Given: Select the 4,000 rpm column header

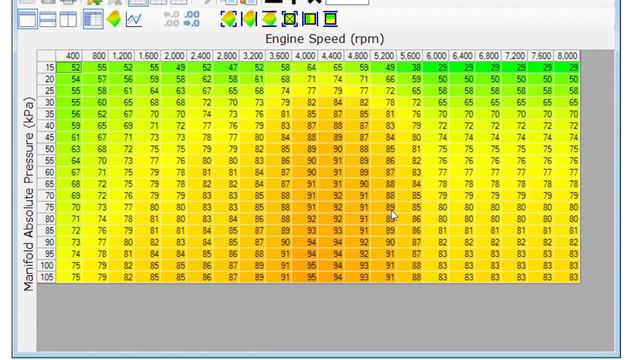Looking at the screenshot, I should pyautogui.click(x=305, y=56).
